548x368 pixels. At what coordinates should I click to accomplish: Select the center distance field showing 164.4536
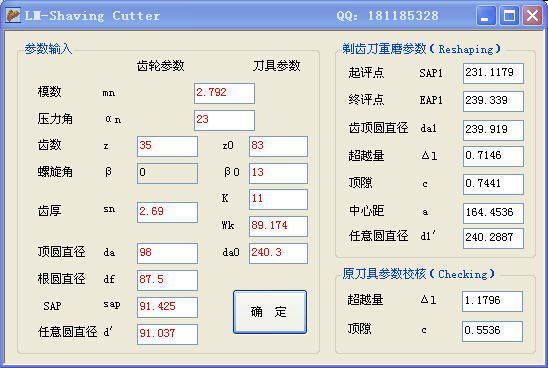point(493,213)
